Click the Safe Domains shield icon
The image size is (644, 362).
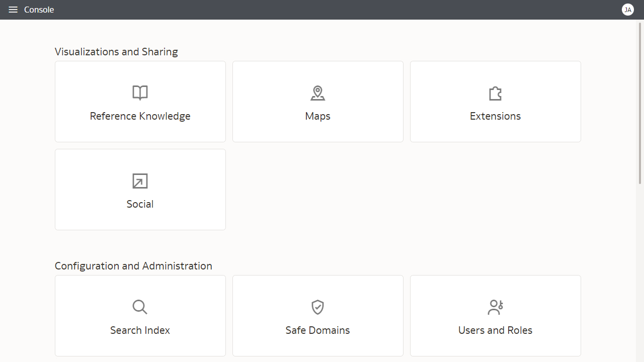[317, 307]
